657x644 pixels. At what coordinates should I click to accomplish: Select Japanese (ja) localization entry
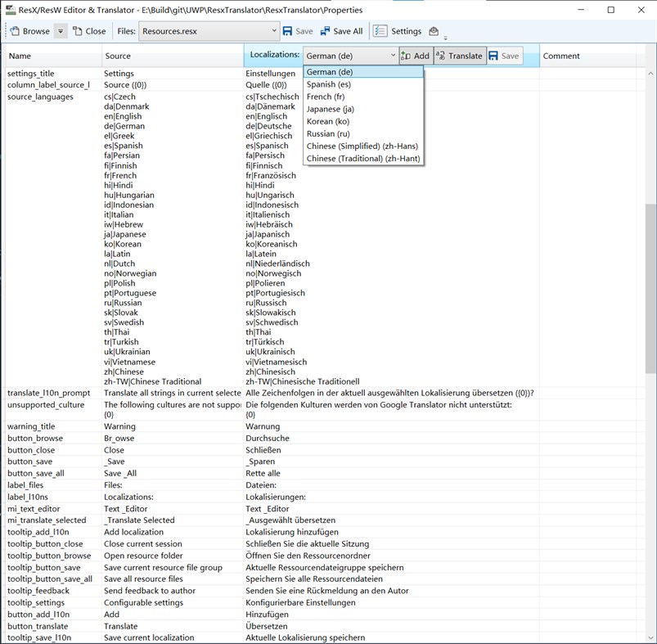click(x=331, y=108)
